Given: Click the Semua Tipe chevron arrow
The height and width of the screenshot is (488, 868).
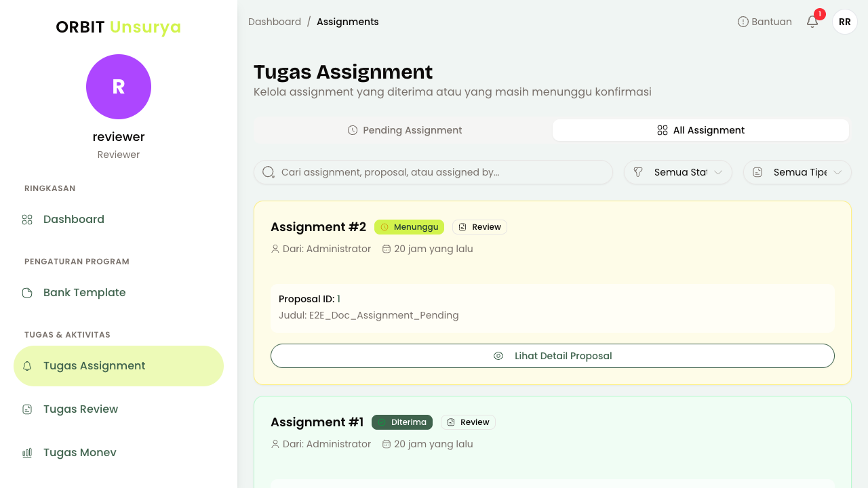Looking at the screenshot, I should click(x=837, y=172).
